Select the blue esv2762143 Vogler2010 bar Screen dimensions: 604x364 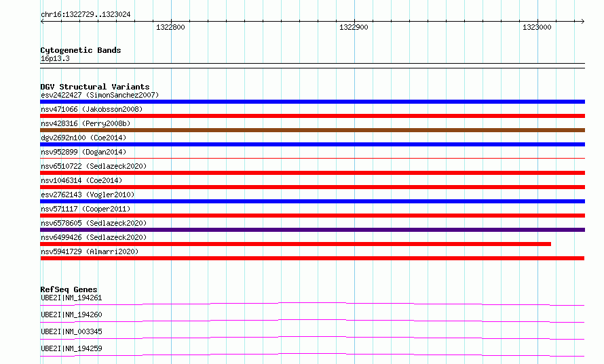click(312, 201)
